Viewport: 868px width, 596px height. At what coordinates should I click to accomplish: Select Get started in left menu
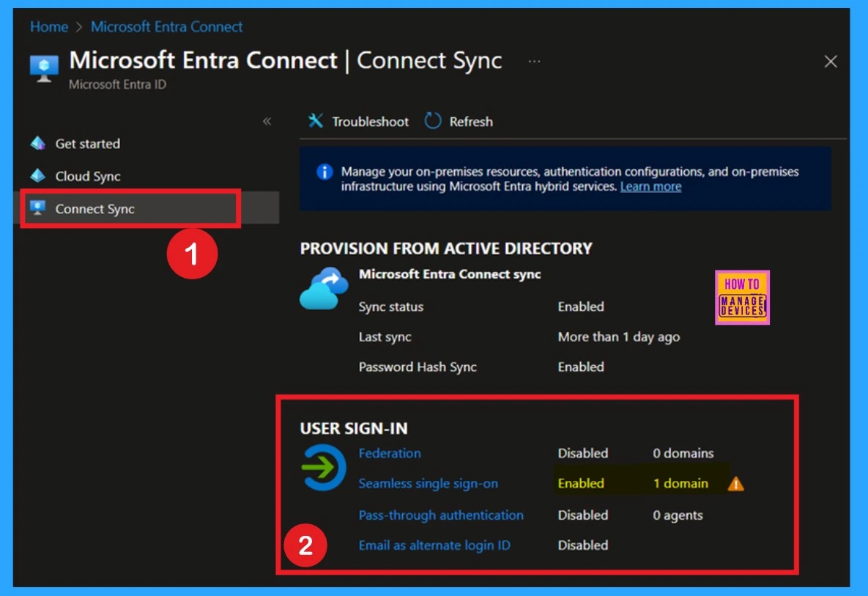pyautogui.click(x=87, y=144)
